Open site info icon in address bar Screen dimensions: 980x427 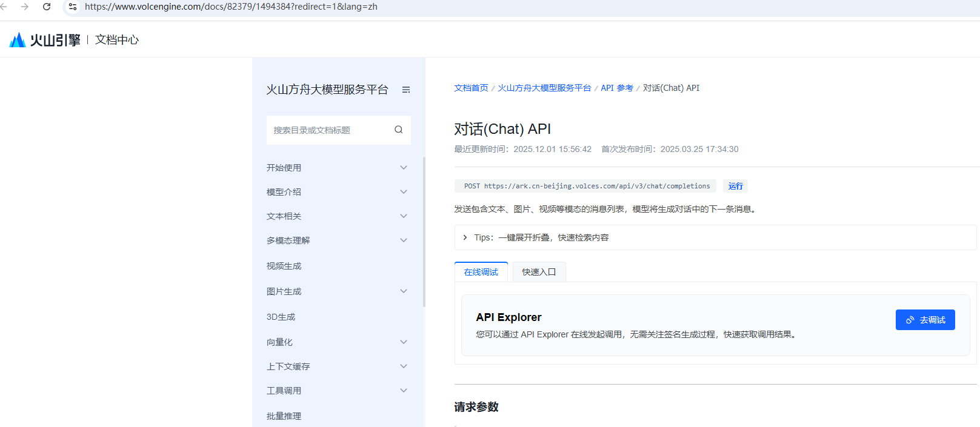click(73, 7)
